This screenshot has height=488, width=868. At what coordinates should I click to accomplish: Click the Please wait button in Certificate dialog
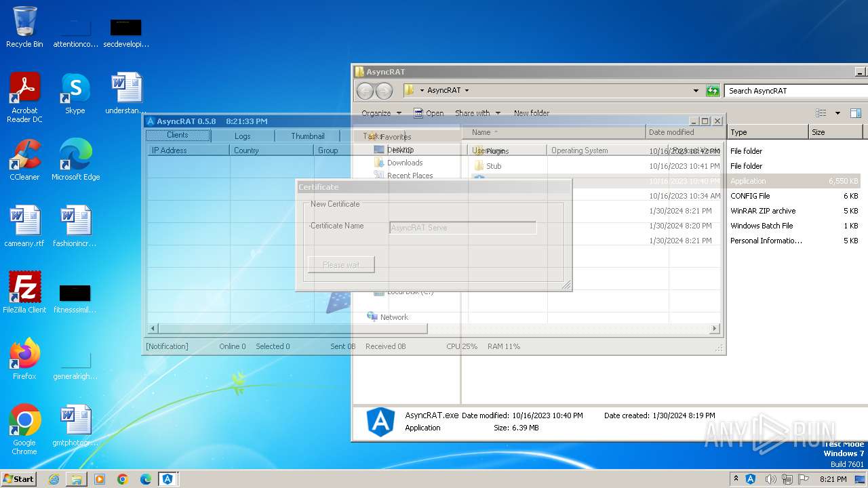(x=341, y=264)
